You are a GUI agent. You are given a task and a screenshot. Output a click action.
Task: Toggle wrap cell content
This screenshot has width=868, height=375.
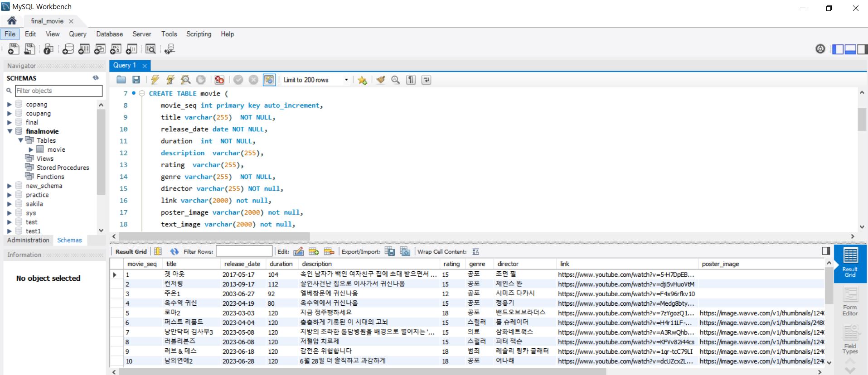pyautogui.click(x=475, y=251)
